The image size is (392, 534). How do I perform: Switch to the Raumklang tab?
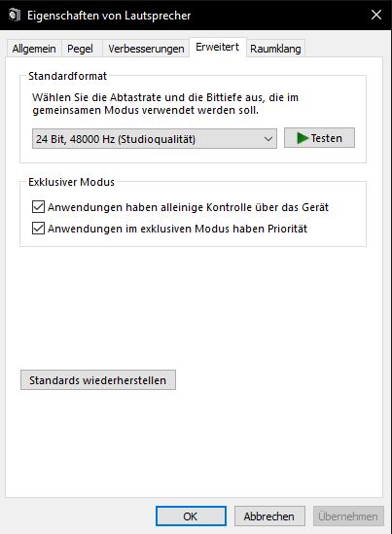[x=275, y=49]
